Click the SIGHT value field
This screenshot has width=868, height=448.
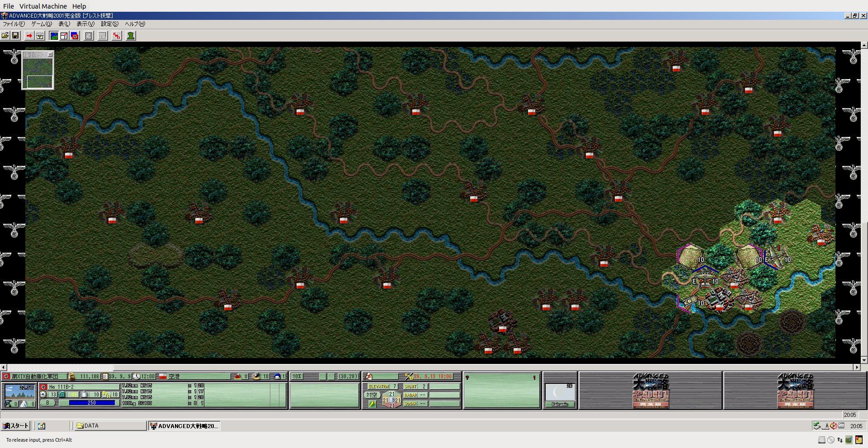point(415,387)
